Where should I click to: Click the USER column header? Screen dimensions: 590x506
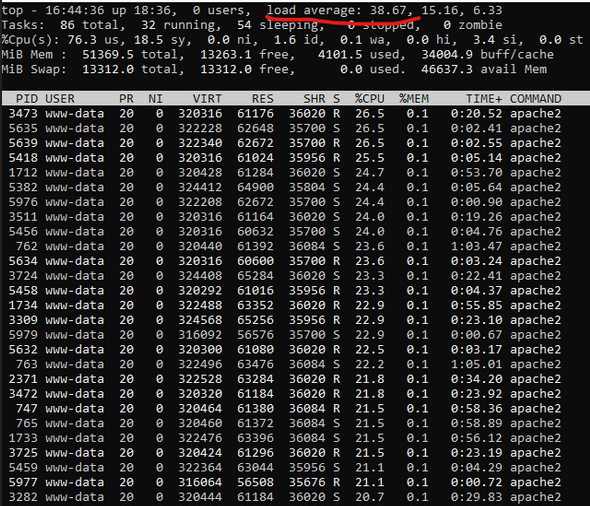tap(60, 99)
